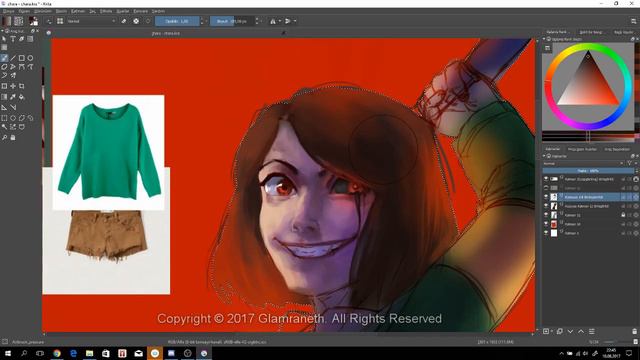Open the brush editor settings icon

(49, 21)
